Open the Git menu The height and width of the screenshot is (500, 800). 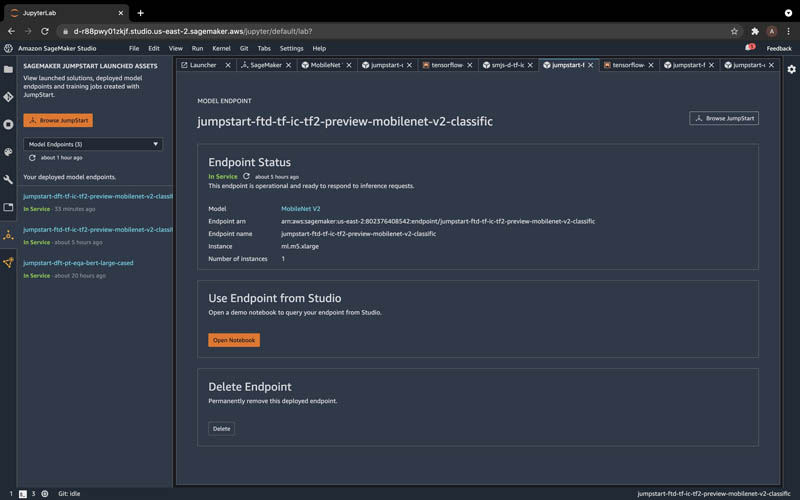244,48
